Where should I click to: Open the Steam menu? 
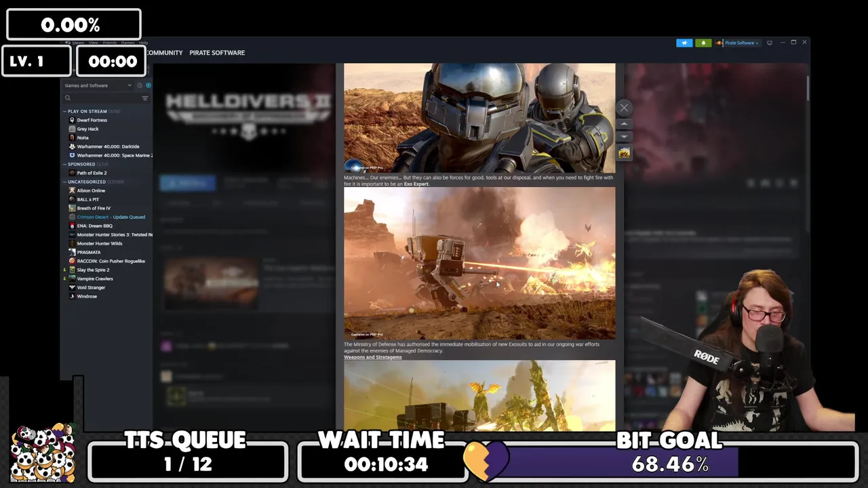pos(78,43)
